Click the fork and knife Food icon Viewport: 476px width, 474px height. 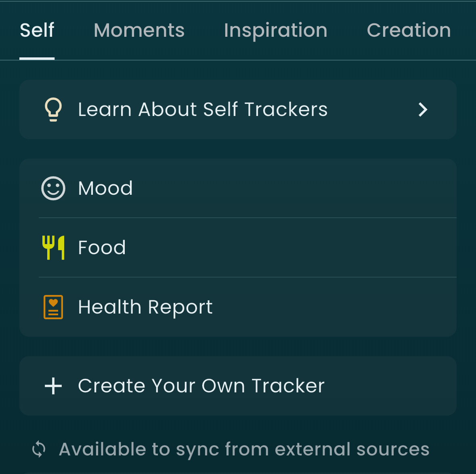click(53, 247)
